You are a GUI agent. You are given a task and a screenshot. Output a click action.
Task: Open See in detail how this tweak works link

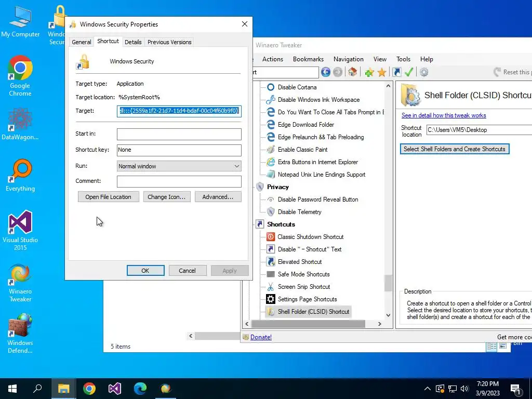[x=444, y=115]
